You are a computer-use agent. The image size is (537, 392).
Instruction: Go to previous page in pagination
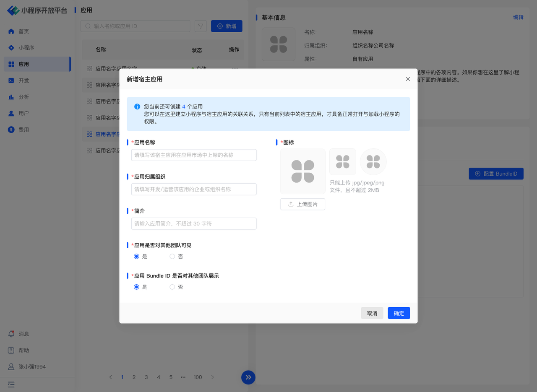click(x=111, y=377)
